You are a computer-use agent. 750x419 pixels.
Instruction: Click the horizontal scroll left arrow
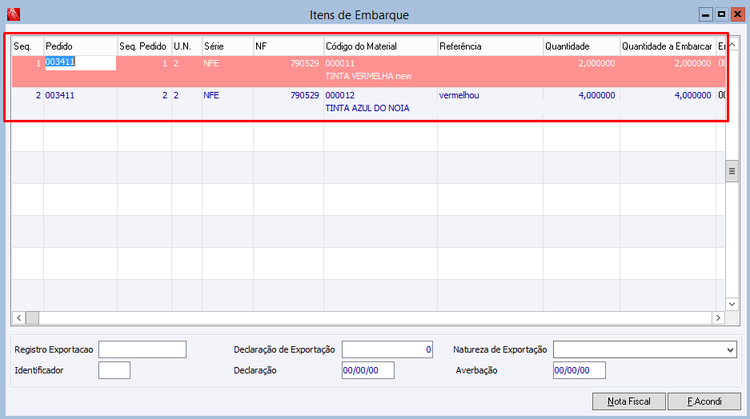point(19,318)
